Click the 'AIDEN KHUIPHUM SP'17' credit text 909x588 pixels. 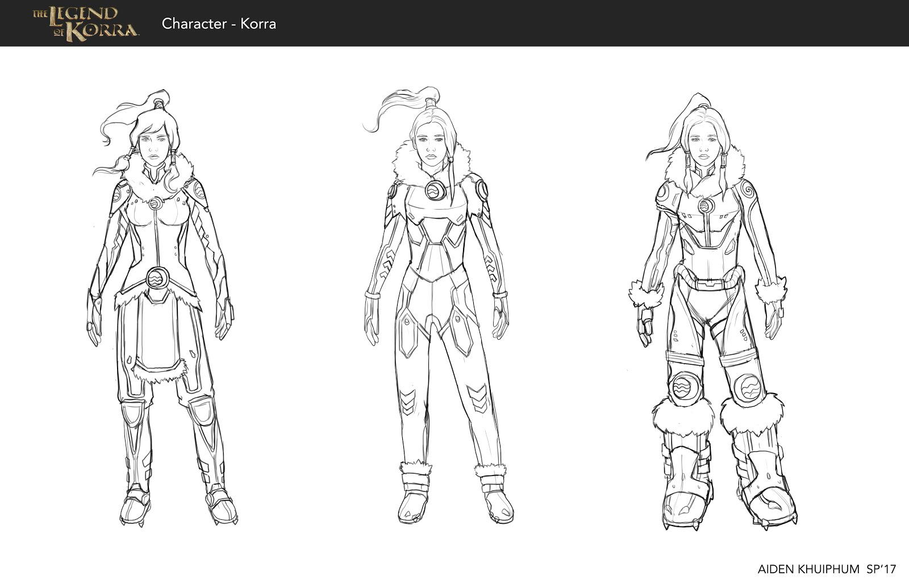(827, 569)
